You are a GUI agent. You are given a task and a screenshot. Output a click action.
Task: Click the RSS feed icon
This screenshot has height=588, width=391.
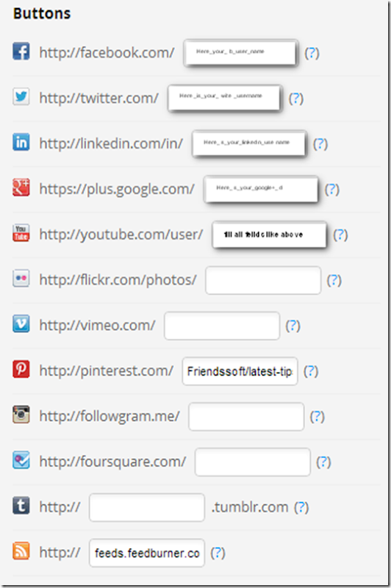21,551
